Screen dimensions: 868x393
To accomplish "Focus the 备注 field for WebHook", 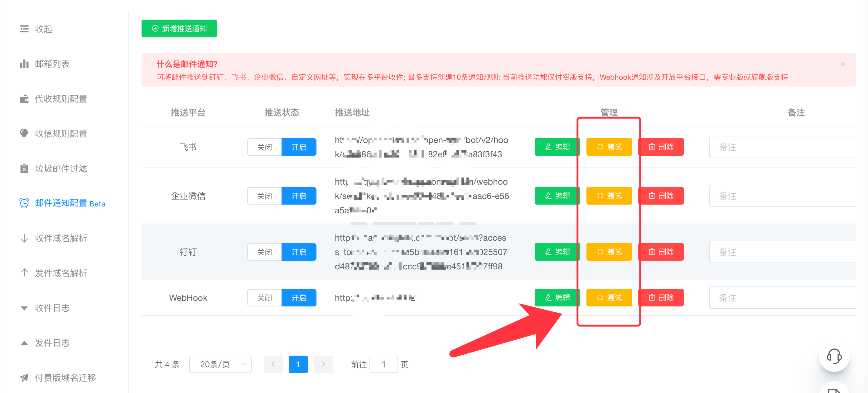I will (x=782, y=298).
